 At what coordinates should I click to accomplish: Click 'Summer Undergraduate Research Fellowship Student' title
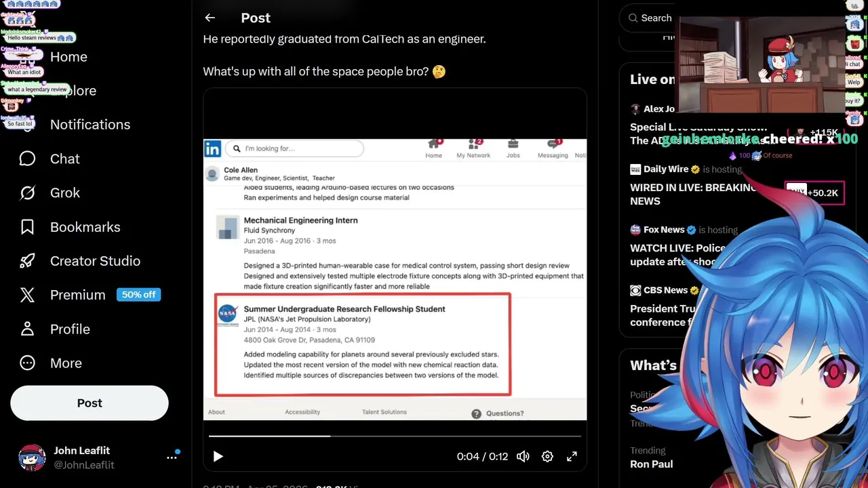344,309
